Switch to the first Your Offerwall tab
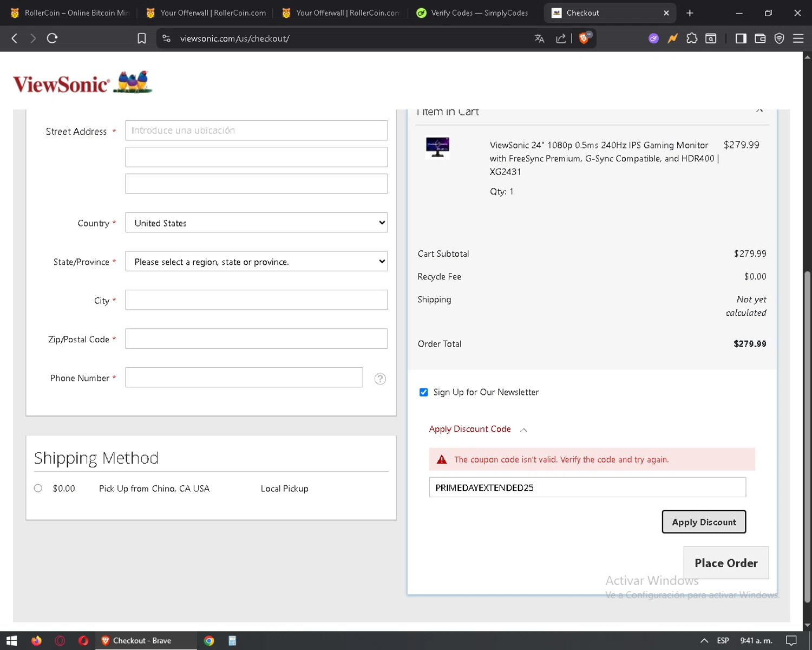The image size is (812, 650). pyautogui.click(x=206, y=13)
